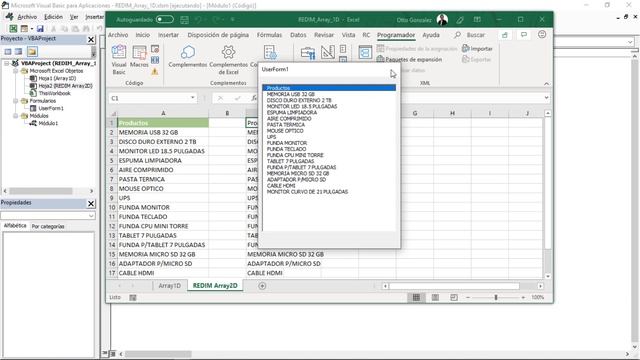Switch to Por categorías properties tab
This screenshot has width=640, height=360.
(x=48, y=226)
